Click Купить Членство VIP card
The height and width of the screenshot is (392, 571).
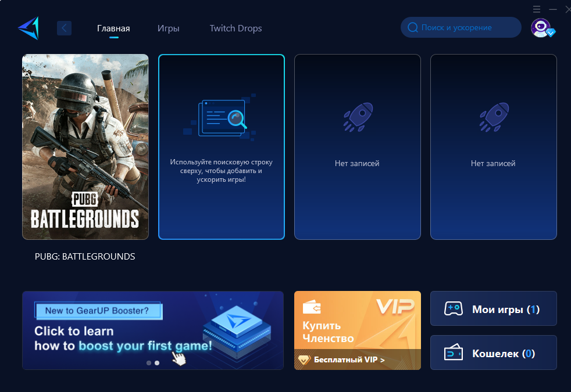tap(358, 330)
